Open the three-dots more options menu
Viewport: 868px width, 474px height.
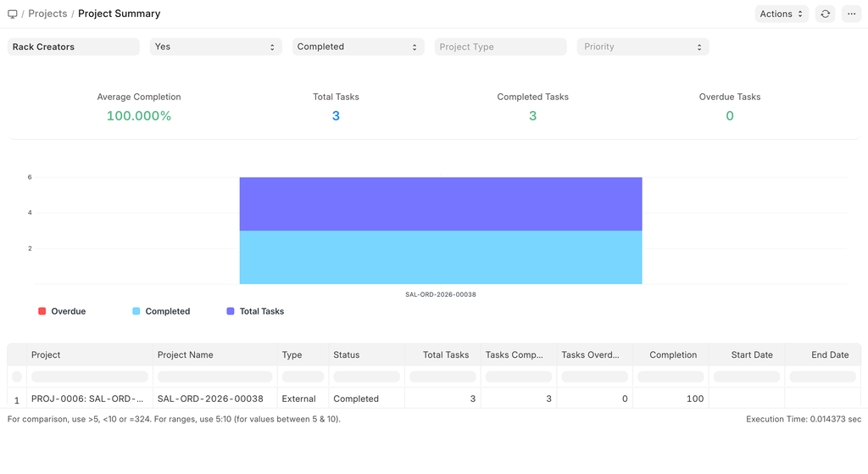tap(852, 14)
